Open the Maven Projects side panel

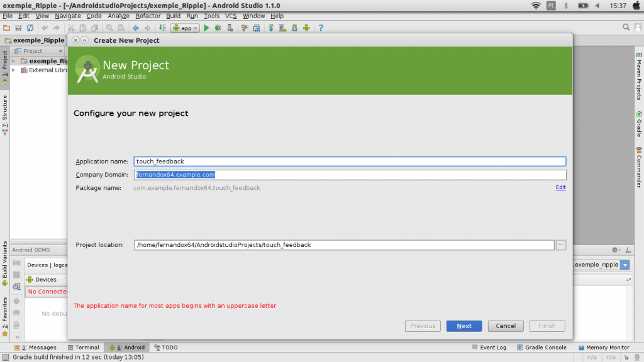click(x=639, y=76)
